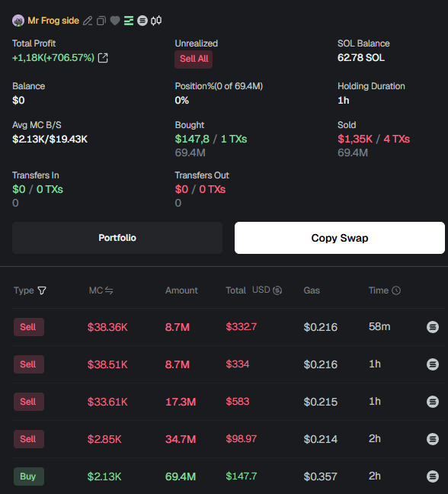Click the Copy Swap button
Screen dimensions: 448x494
click(339, 238)
